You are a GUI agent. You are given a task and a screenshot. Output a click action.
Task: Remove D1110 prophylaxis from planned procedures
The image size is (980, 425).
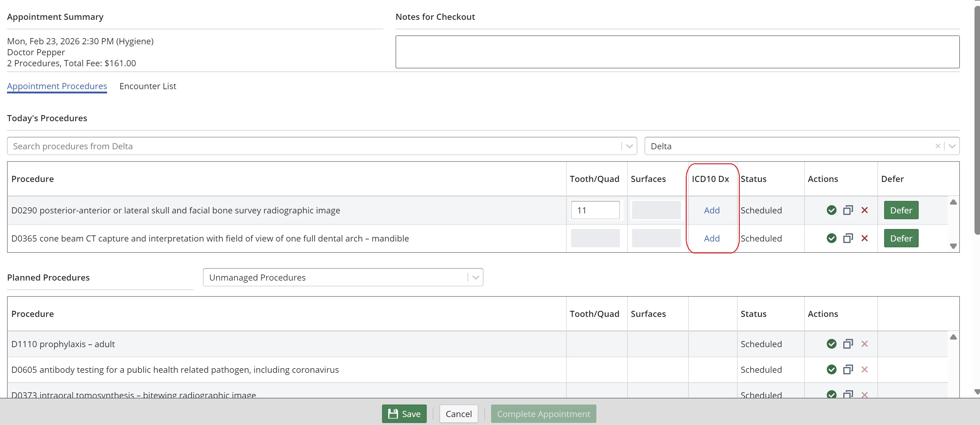point(864,344)
